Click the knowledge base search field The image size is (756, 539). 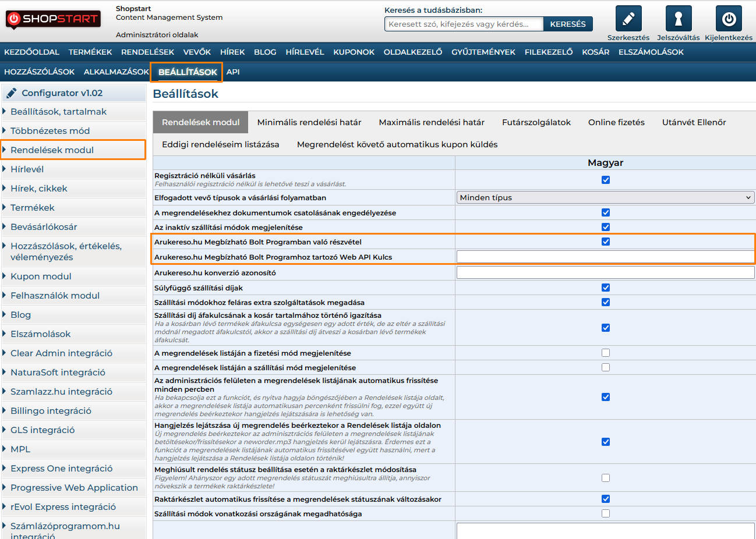pos(464,24)
